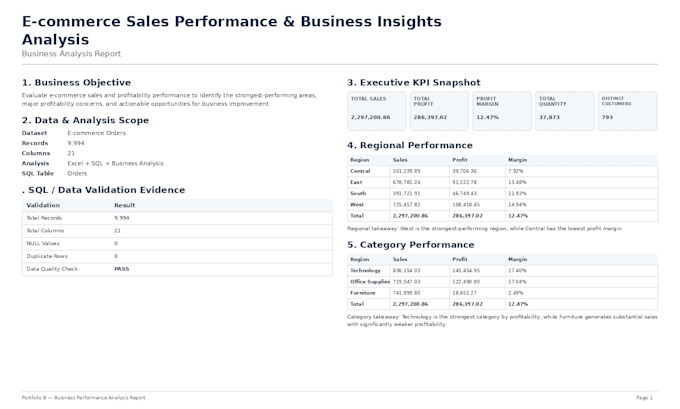Screen dimensions: 680x409
Task: Click the Page 1 footer label
Action: tap(644, 398)
